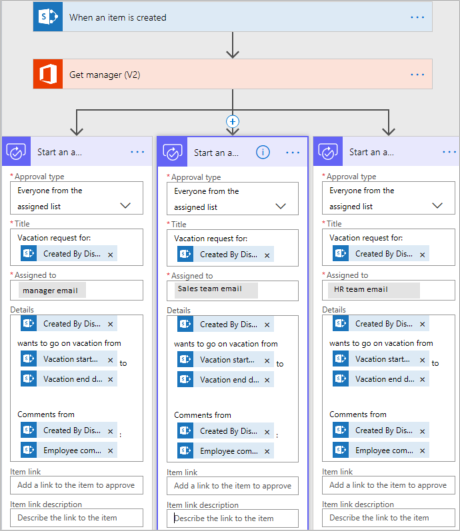Click the SharePoint icon on the trigger step
460x531 pixels.
pyautogui.click(x=48, y=17)
